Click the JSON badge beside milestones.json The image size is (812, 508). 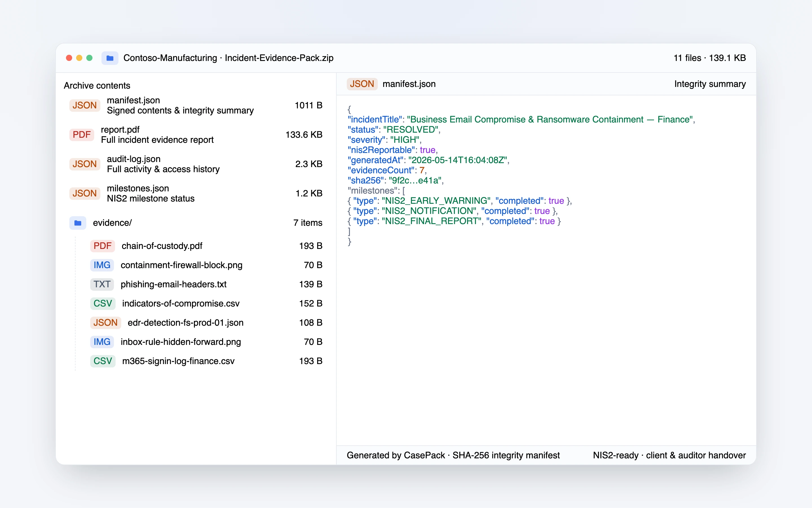[x=85, y=194]
